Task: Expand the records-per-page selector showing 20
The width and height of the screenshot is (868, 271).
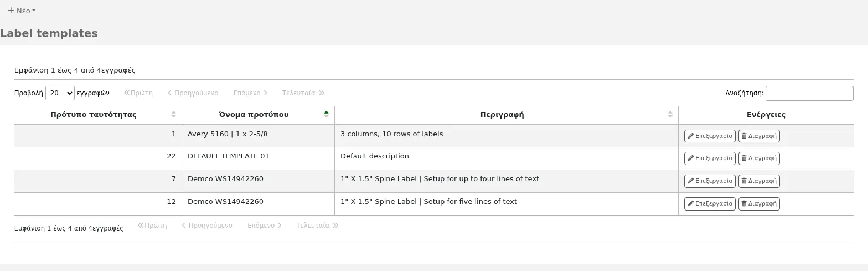Action: click(60, 93)
